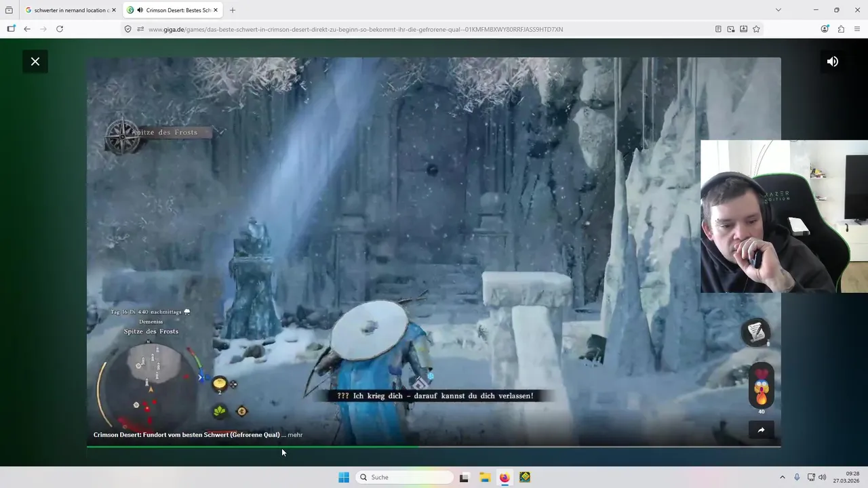This screenshot has width=868, height=488.
Task: Open the dark app icon after the taskbar search
Action: (464, 477)
